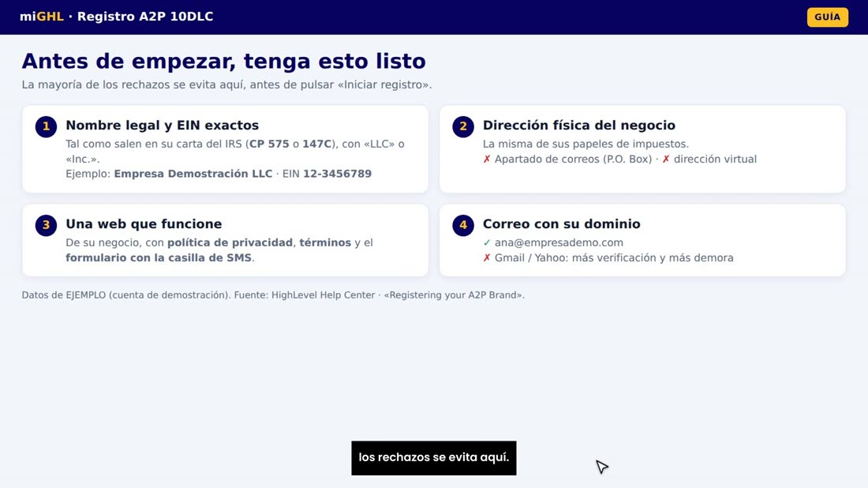Click the bold "términos" text
868x488 pixels.
tap(325, 242)
